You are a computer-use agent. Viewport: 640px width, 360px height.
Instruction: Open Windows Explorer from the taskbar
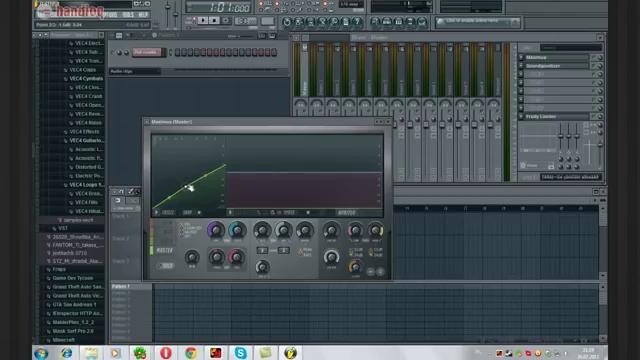pos(91,353)
